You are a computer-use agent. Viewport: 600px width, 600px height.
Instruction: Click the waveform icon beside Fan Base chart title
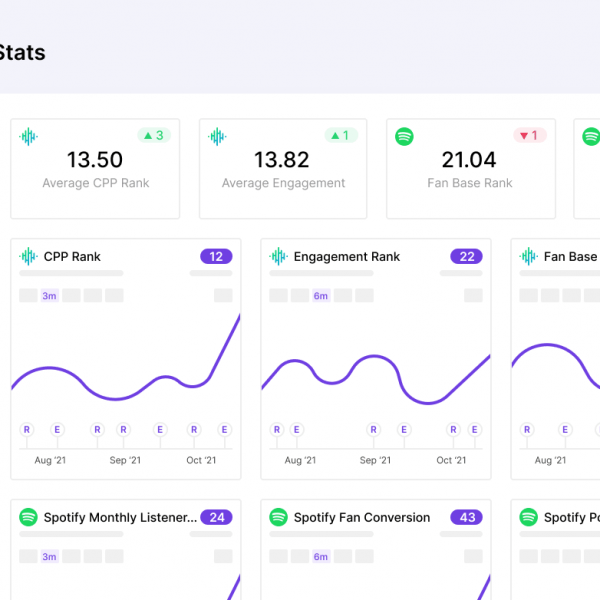click(528, 256)
